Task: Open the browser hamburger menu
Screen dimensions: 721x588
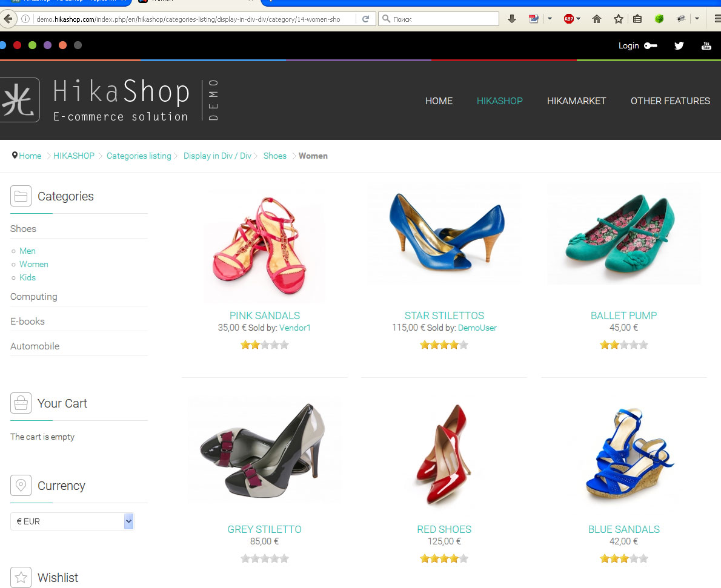Action: tap(717, 19)
